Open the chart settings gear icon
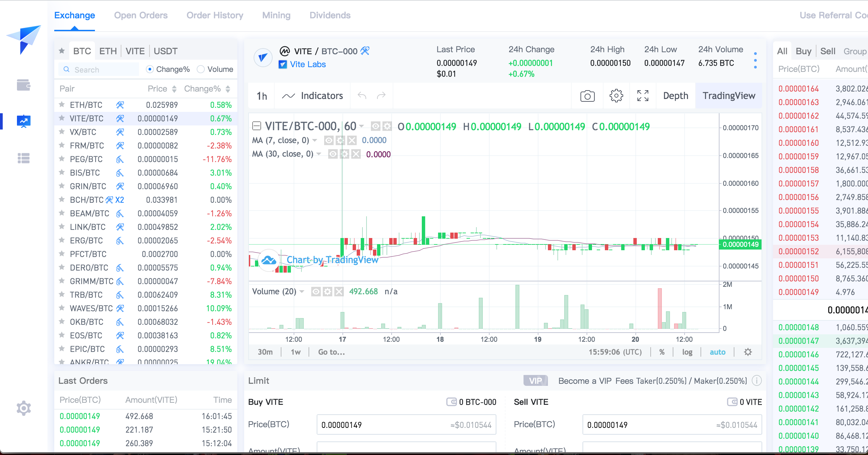868x455 pixels. tap(616, 96)
